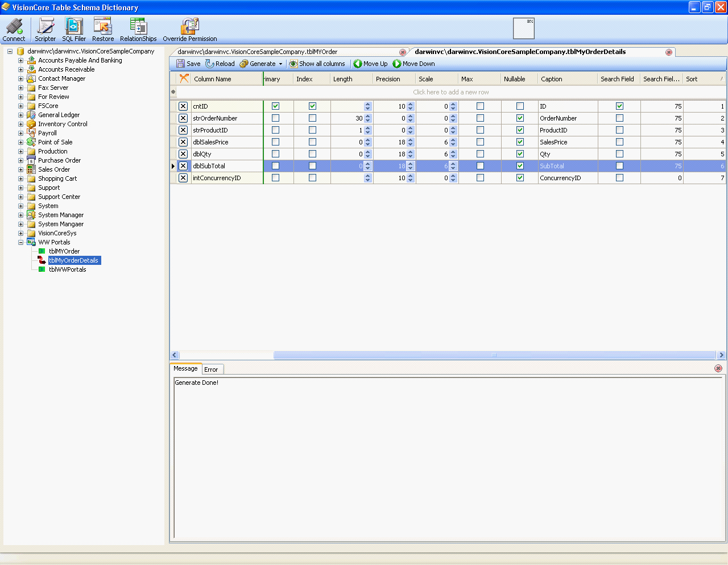Click the delete-all icon in header
The image size is (728, 565).
[x=184, y=78]
